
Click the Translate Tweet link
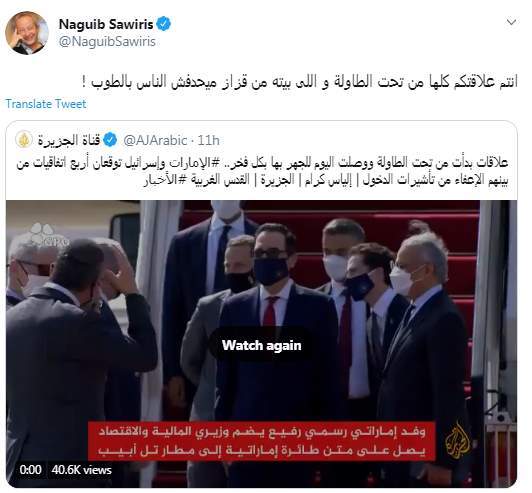point(46,104)
